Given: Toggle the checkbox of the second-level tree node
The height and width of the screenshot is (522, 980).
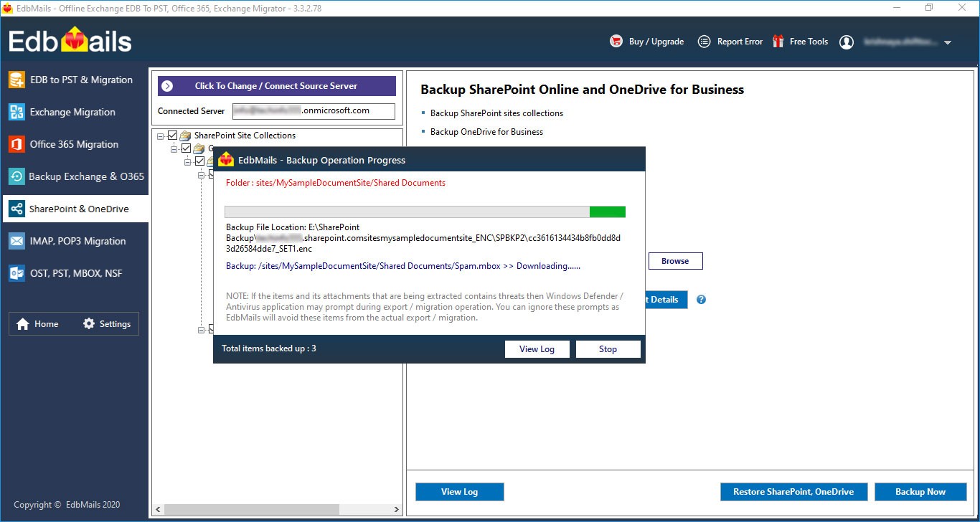Looking at the screenshot, I should coord(186,148).
